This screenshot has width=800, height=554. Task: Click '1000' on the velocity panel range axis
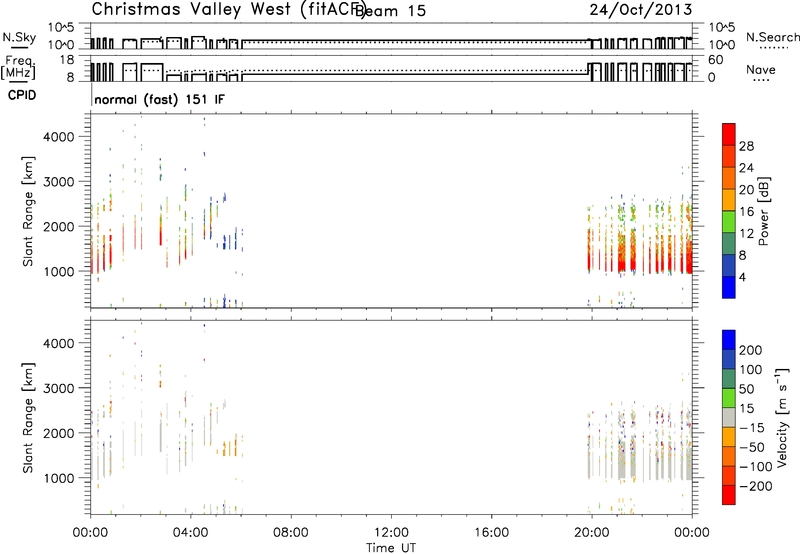[59, 478]
